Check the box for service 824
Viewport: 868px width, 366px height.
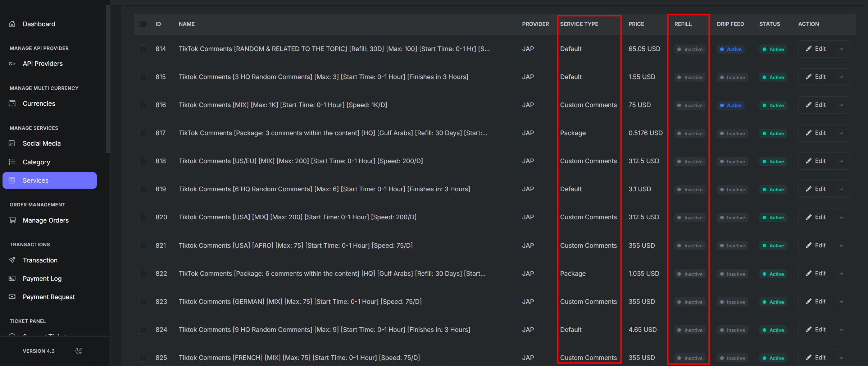(x=143, y=330)
